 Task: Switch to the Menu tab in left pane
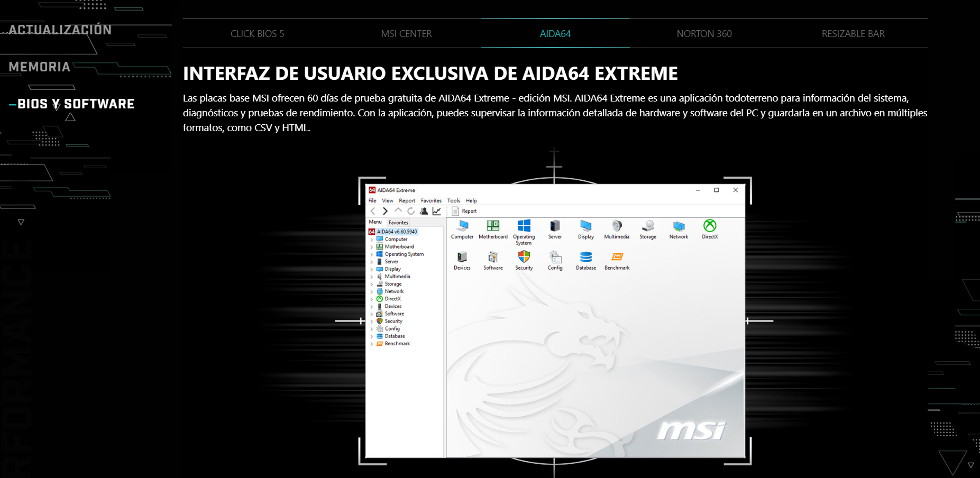click(x=375, y=222)
